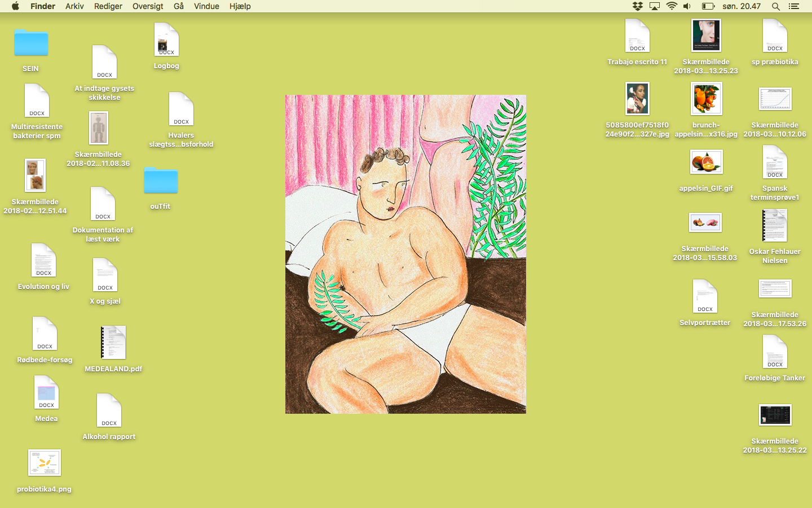The height and width of the screenshot is (508, 812).
Task: Open the Arkiv menu
Action: (x=74, y=6)
